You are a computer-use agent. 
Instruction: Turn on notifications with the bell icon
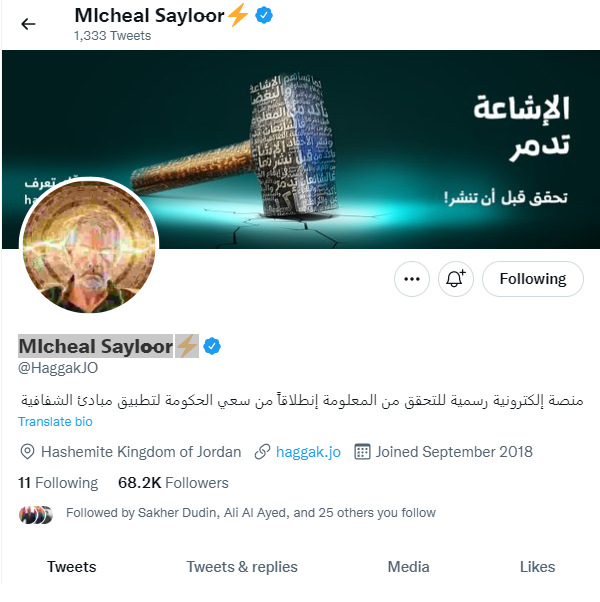click(x=456, y=279)
